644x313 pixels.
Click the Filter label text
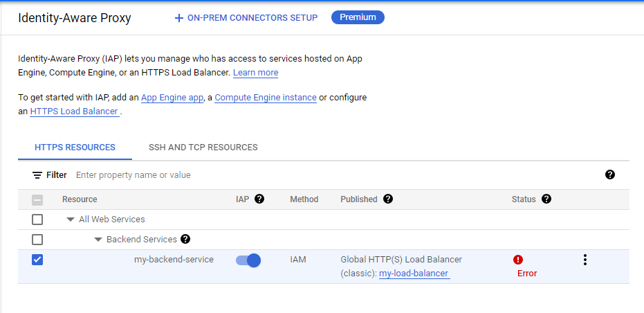[x=56, y=175]
